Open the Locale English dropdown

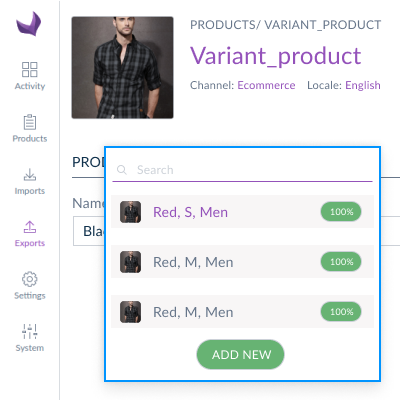363,85
